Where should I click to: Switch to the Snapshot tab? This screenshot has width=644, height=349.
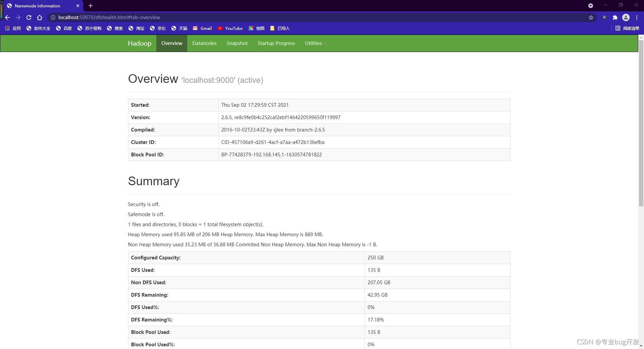(237, 43)
